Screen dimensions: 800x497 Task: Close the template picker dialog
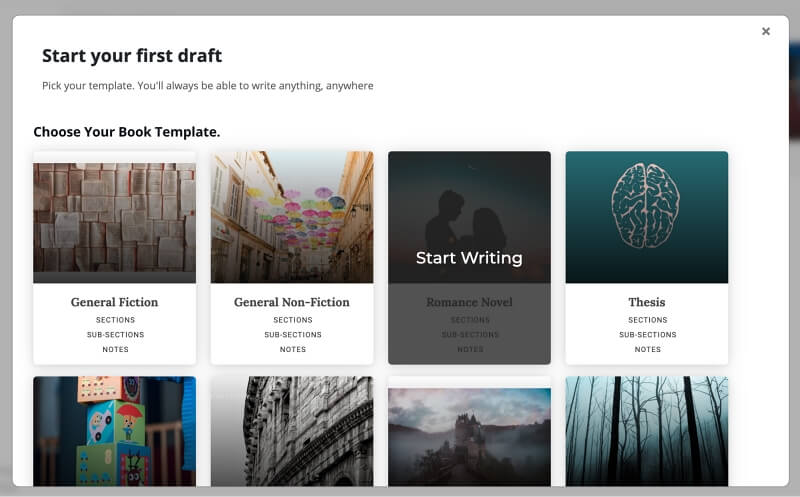(x=766, y=32)
